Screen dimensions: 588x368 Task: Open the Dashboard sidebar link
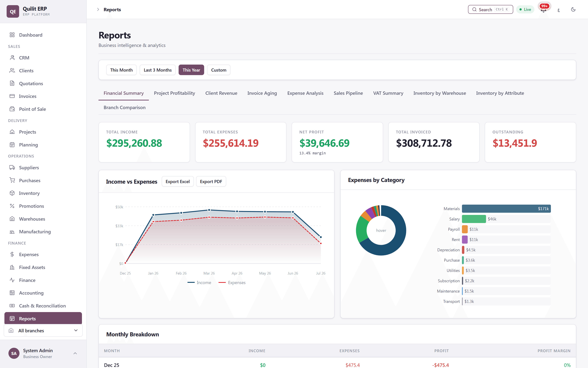click(43, 35)
